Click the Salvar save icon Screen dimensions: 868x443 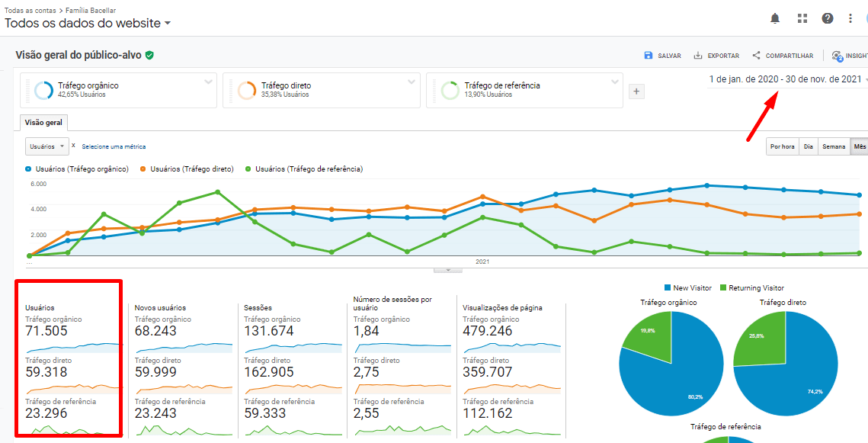pos(649,56)
